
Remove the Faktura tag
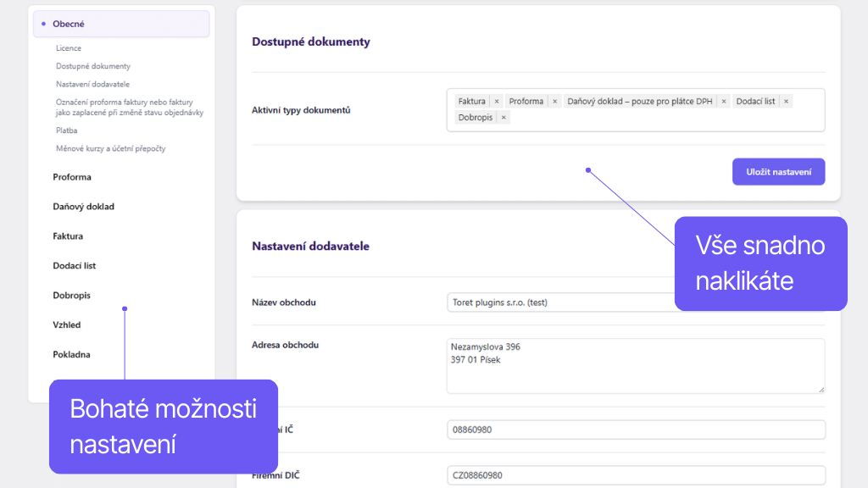(x=497, y=102)
